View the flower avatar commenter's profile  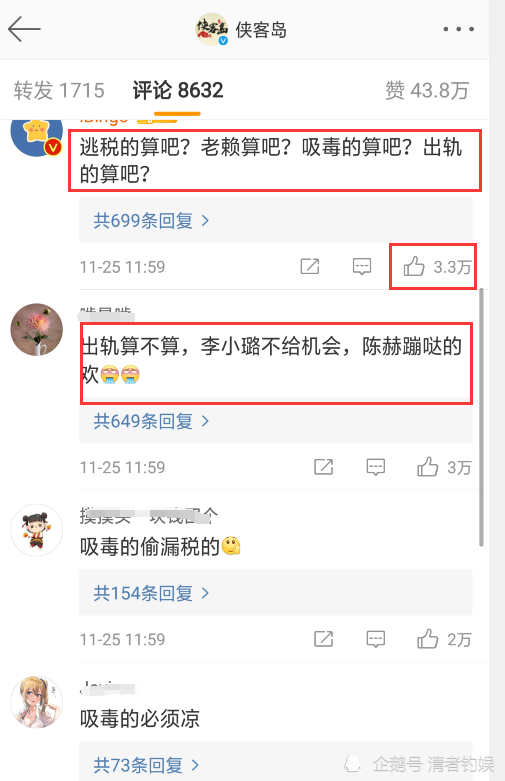click(37, 329)
